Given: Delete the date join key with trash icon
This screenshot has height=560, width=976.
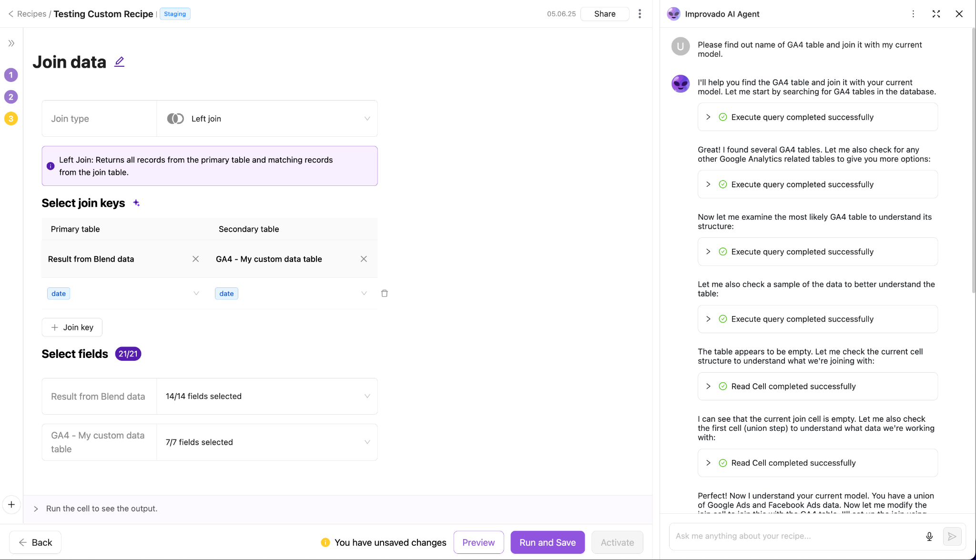Looking at the screenshot, I should coord(385,293).
